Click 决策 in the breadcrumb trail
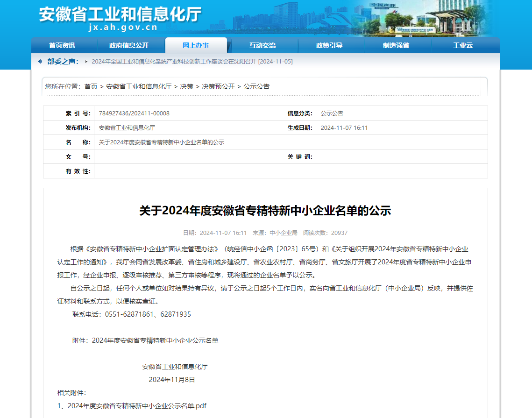 pyautogui.click(x=187, y=86)
